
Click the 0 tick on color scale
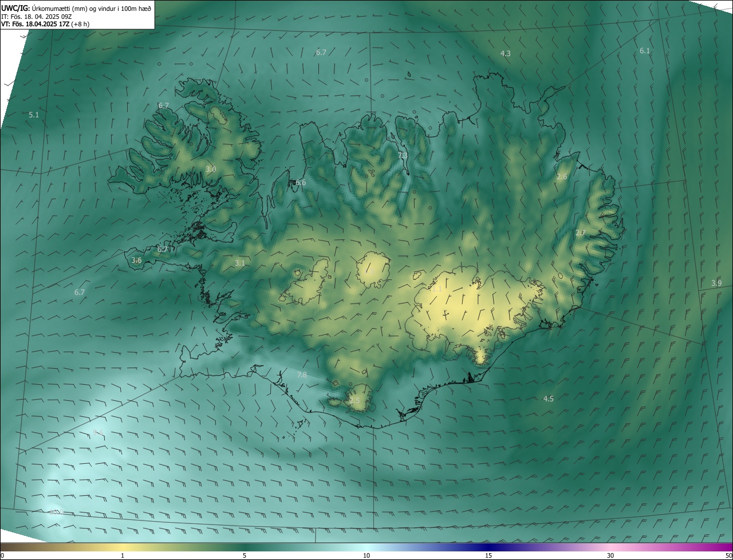click(2, 555)
